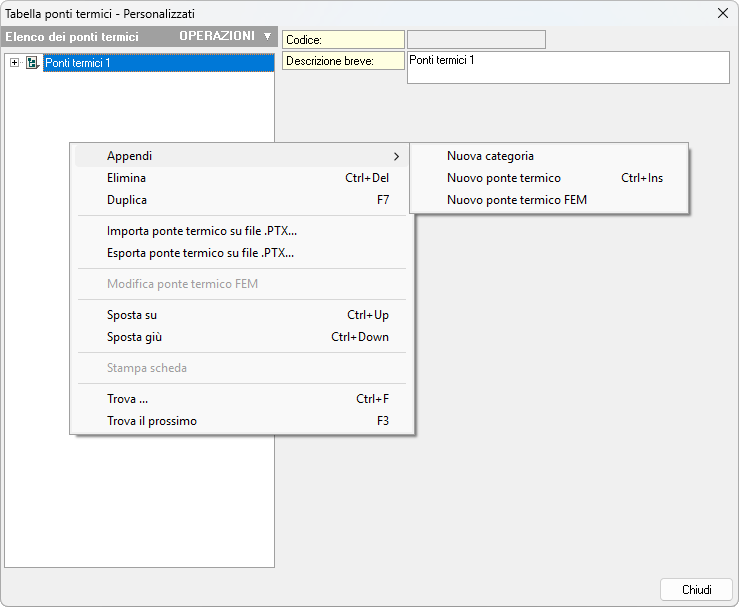Screen dimensions: 739x607
Task: Click Sposta su menu entry
Action: click(132, 315)
